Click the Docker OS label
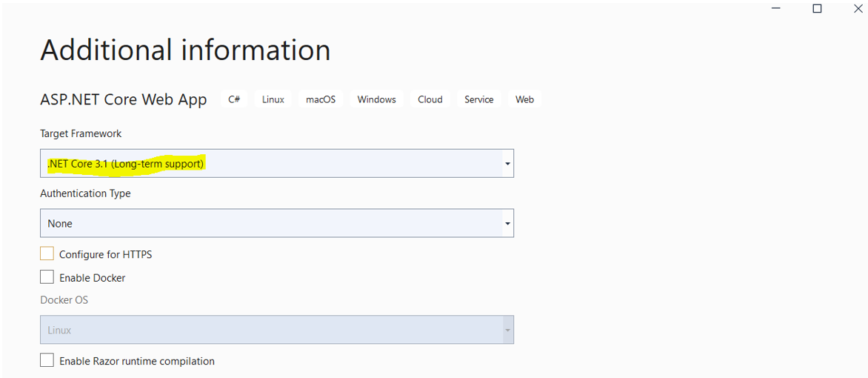 [64, 300]
